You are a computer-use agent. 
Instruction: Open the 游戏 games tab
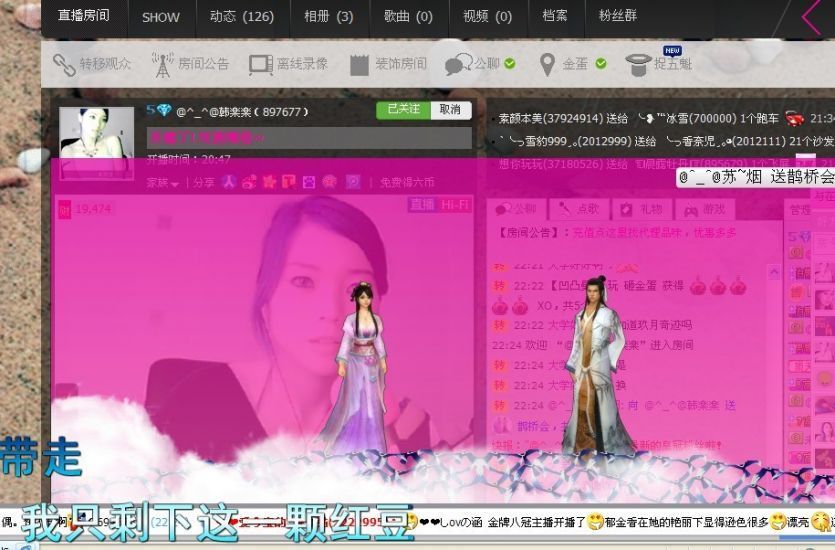(x=704, y=209)
